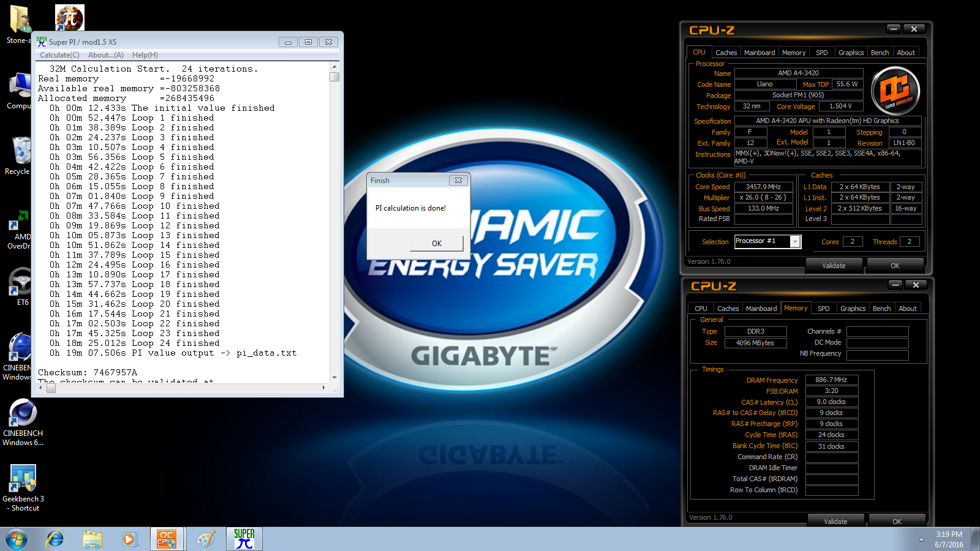Open the Super PI desktop shortcut icon
The height and width of the screenshot is (551, 980).
pos(70,18)
